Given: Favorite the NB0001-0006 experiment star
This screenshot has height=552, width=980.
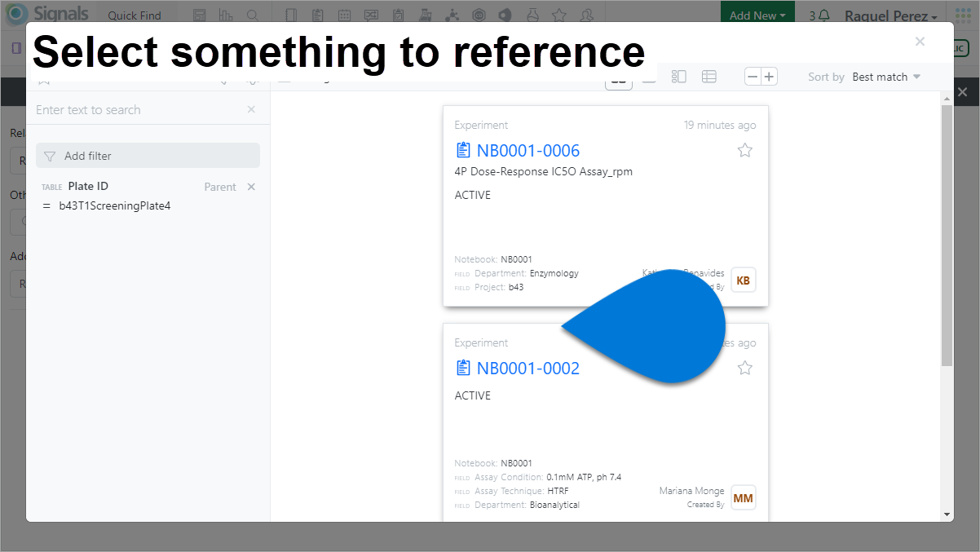Looking at the screenshot, I should 744,150.
